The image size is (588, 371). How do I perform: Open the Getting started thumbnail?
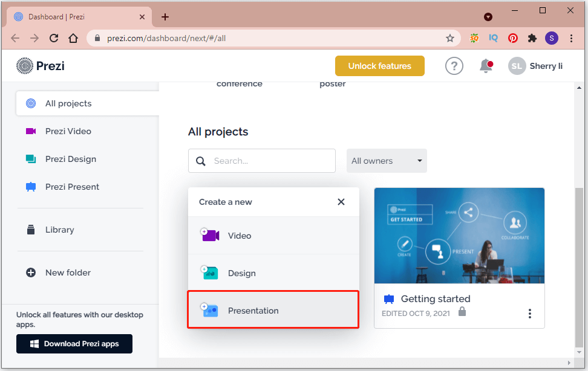pos(459,236)
